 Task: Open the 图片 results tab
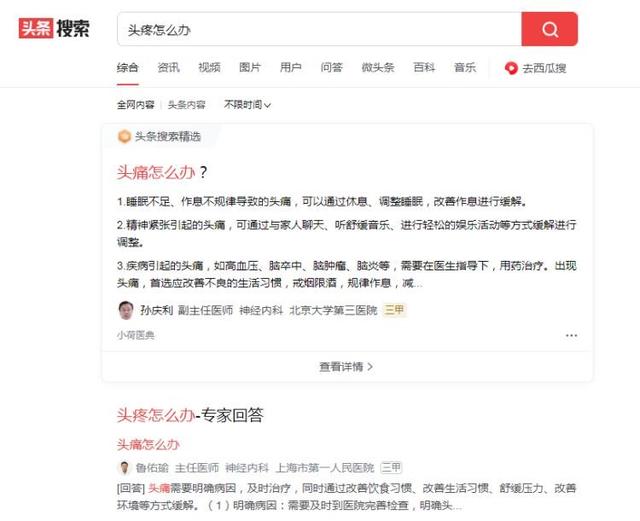[250, 67]
